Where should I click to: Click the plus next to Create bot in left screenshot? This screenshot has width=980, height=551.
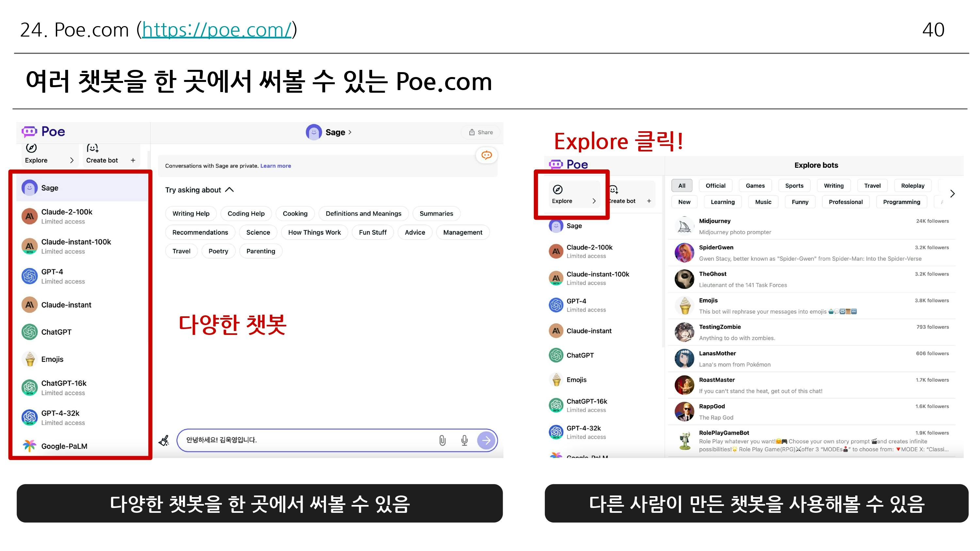coord(133,160)
